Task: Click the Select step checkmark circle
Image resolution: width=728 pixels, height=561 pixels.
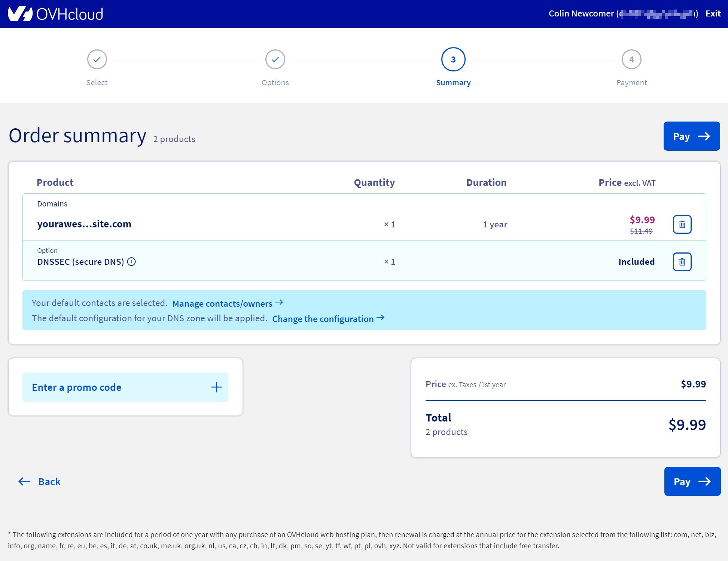Action: [97, 59]
